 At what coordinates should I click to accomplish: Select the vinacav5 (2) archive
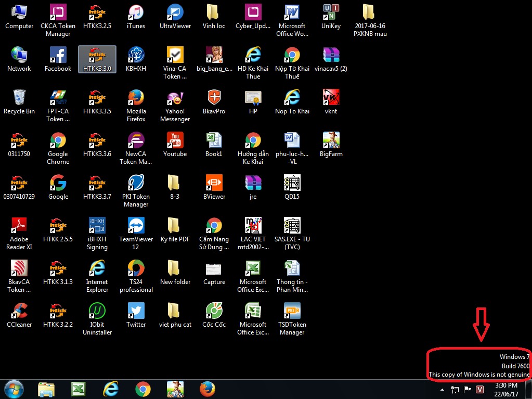(x=331, y=59)
